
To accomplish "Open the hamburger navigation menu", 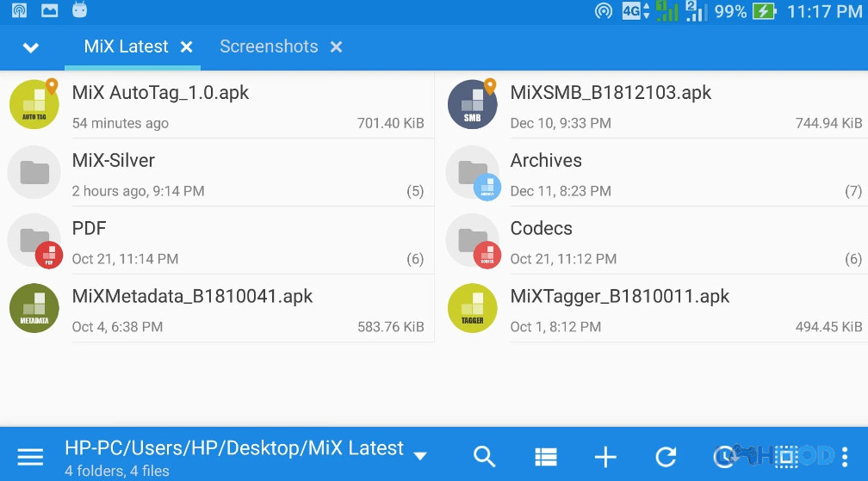I will [30, 457].
